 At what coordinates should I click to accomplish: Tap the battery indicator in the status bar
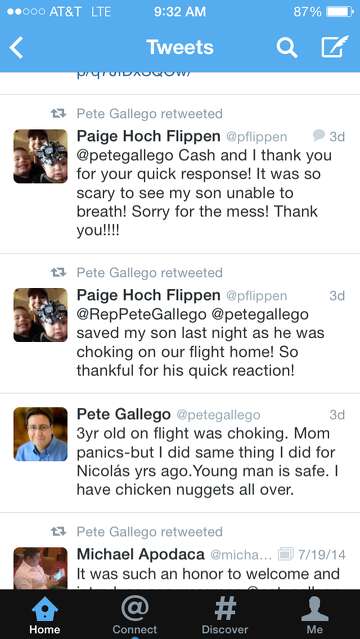[x=339, y=11]
